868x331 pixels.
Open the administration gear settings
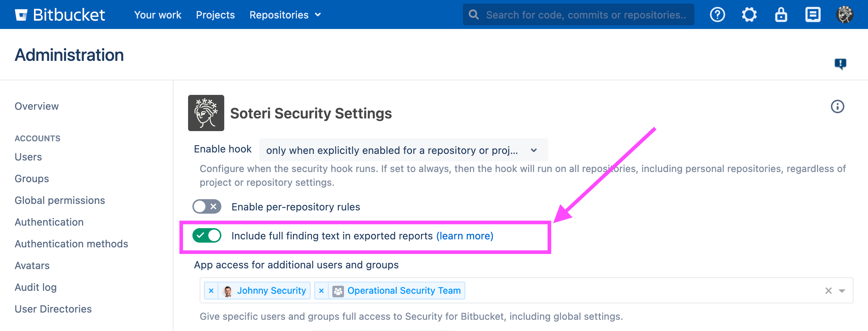pyautogui.click(x=749, y=15)
